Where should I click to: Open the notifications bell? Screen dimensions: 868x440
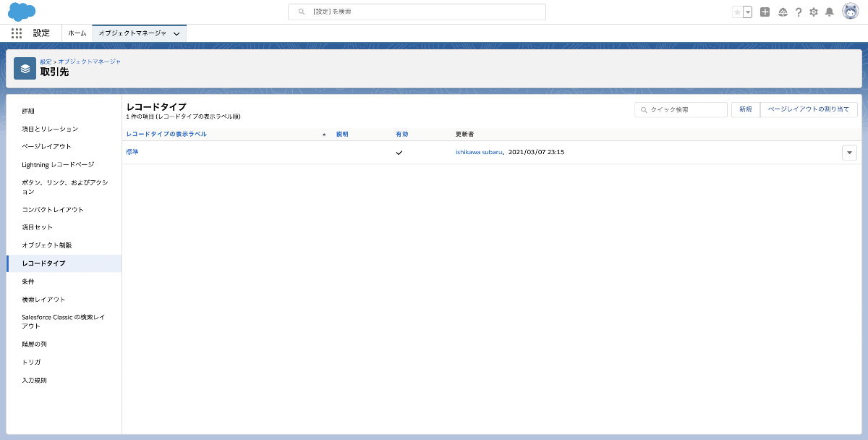pyautogui.click(x=830, y=12)
